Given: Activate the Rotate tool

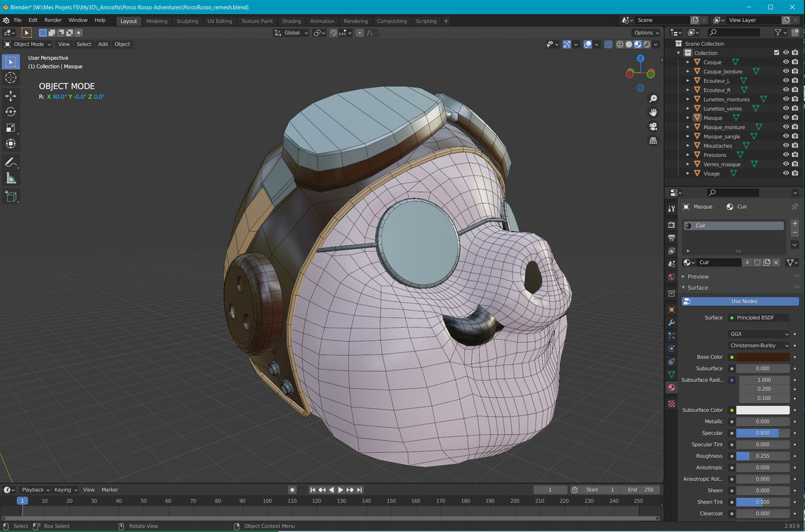Looking at the screenshot, I should 11,112.
